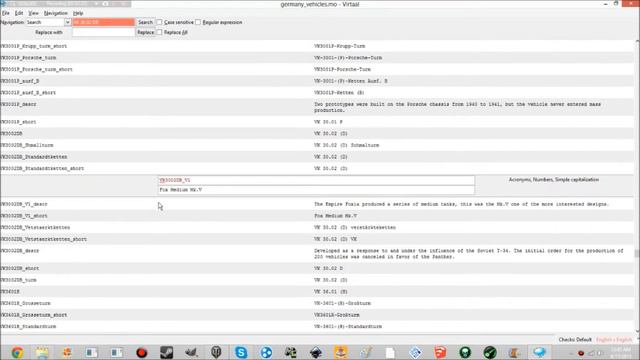Click the 'VK 36.01 (H)' translation text

point(331,291)
